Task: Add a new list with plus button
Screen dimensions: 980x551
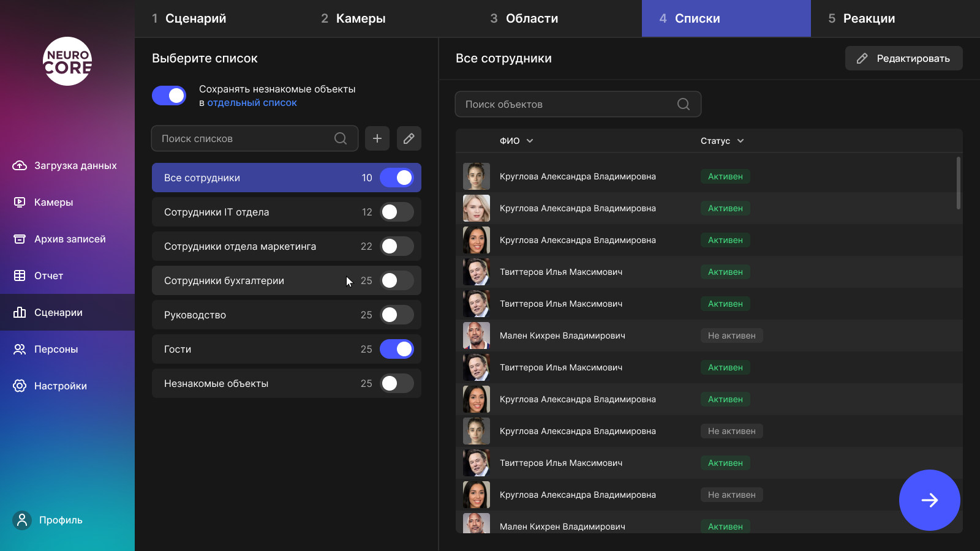Action: [x=377, y=138]
